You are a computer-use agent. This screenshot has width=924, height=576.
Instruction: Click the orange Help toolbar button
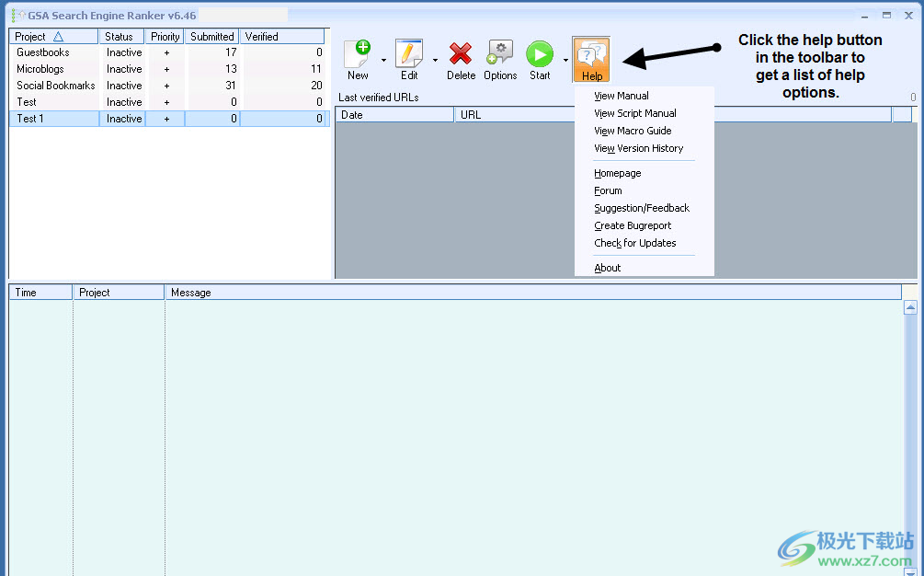tap(592, 60)
